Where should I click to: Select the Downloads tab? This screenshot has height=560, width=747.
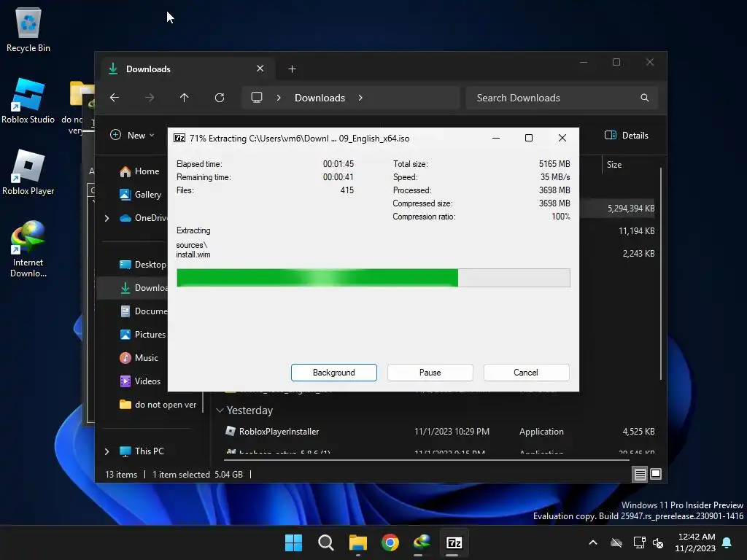point(186,69)
